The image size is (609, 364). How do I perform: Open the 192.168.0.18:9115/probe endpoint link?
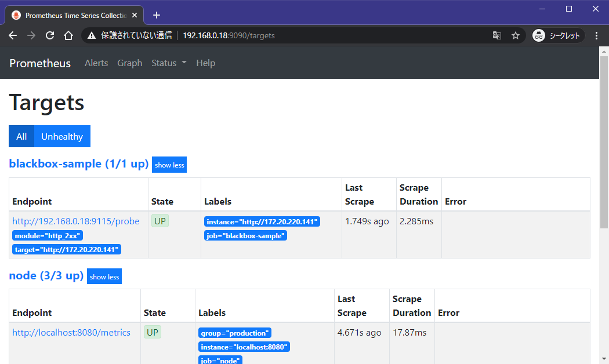tap(76, 221)
